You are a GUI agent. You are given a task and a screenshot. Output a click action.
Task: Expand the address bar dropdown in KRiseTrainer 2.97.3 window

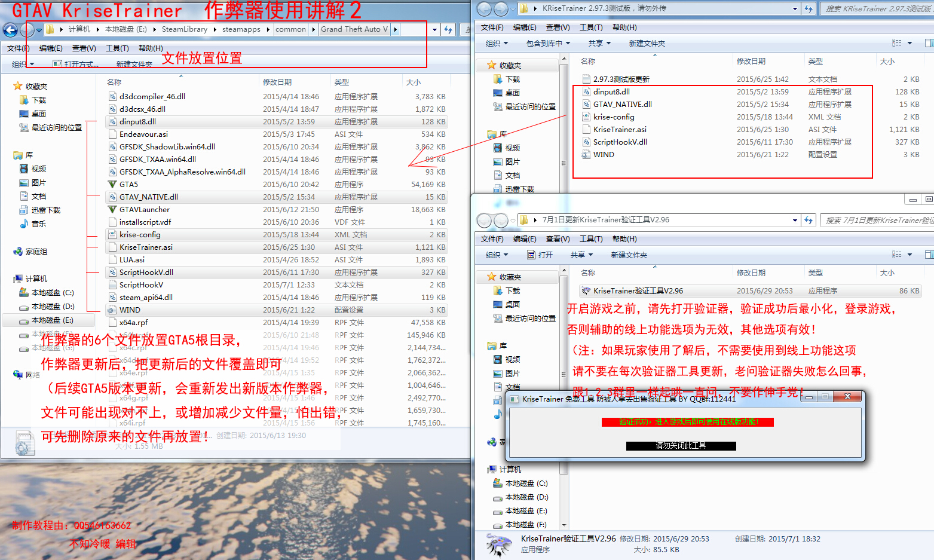click(795, 8)
